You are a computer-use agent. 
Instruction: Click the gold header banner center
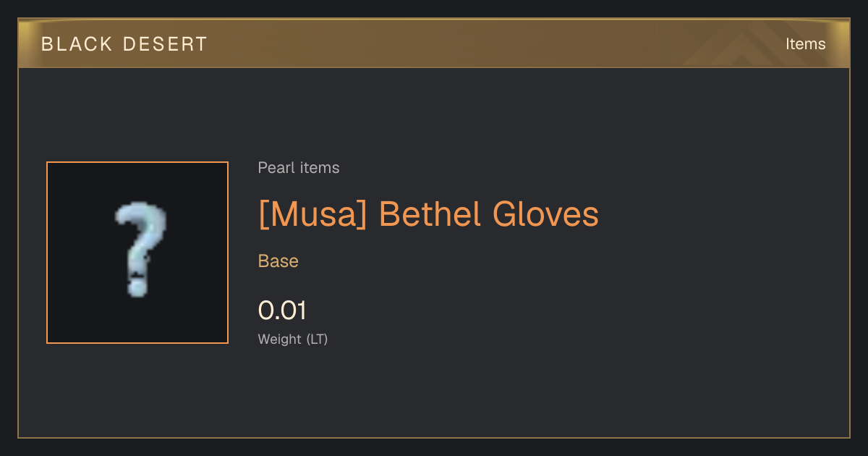click(x=434, y=43)
